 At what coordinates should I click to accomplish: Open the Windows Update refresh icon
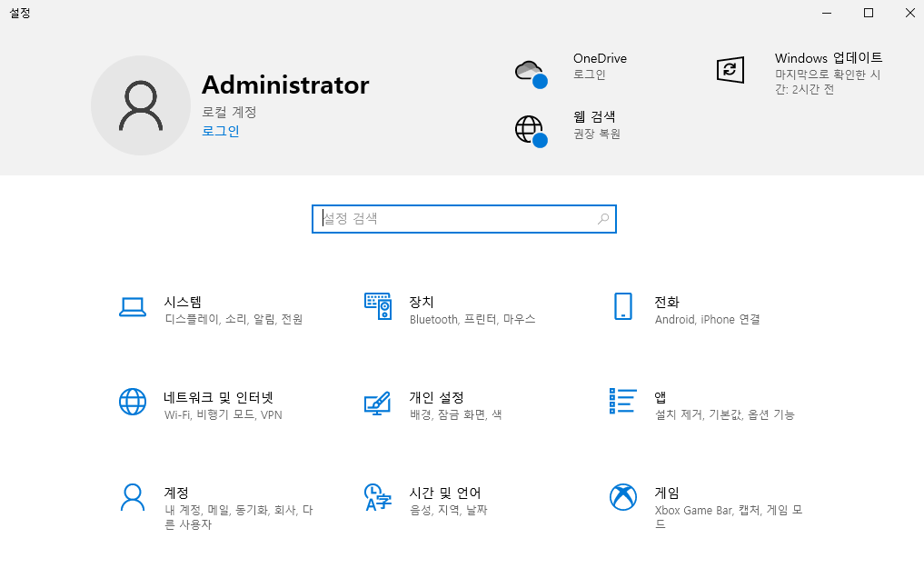click(x=730, y=70)
